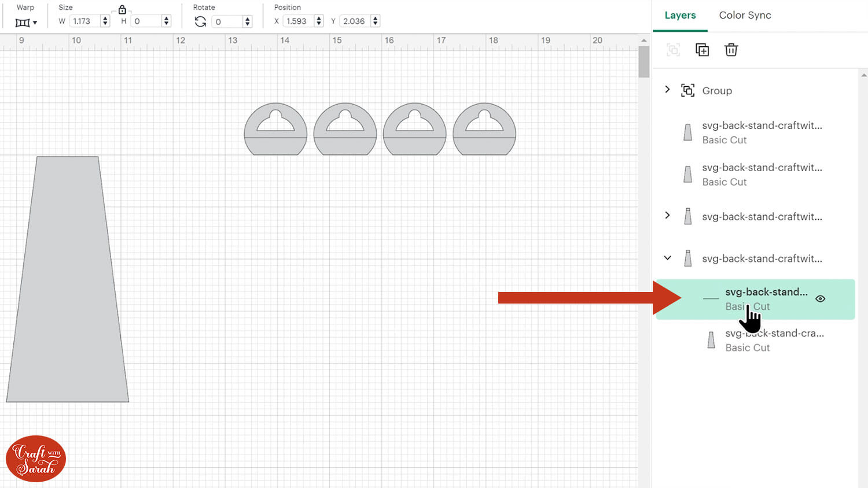Screen dimensions: 868x488
Task: Switch to the Color Sync tab
Action: pos(745,15)
